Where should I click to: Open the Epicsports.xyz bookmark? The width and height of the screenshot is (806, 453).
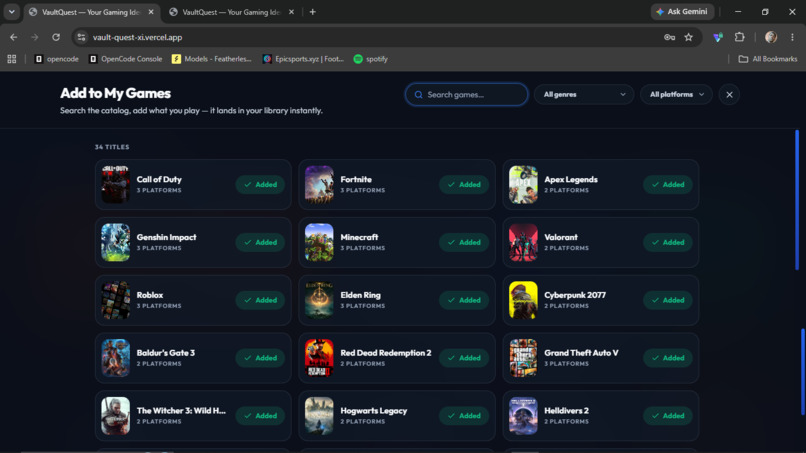[x=303, y=59]
